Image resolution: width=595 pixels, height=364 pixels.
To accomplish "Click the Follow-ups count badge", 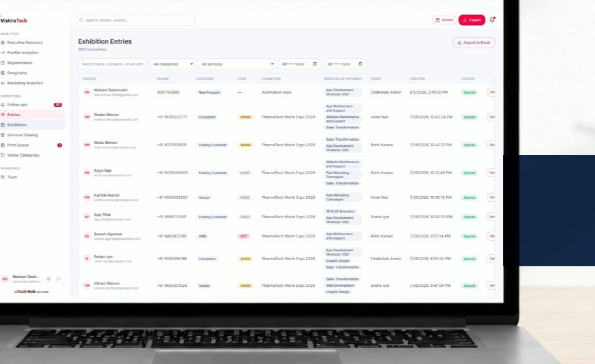I will pyautogui.click(x=58, y=104).
